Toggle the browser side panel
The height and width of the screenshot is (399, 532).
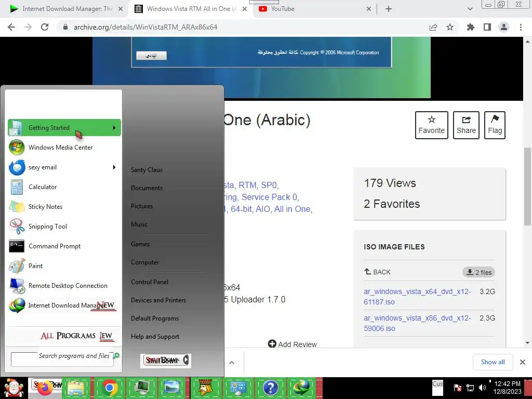point(487,27)
